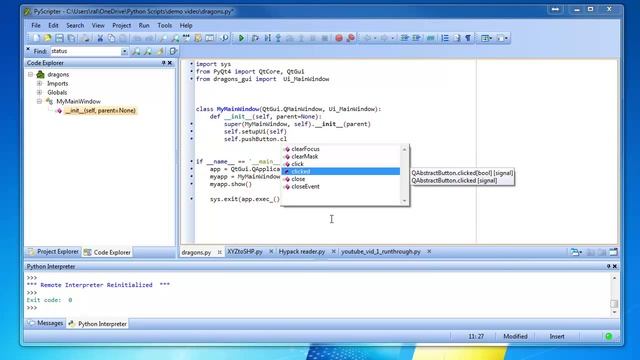This screenshot has height=360, width=640.
Task: Click the New file toolbar icon
Action: pyautogui.click(x=36, y=38)
